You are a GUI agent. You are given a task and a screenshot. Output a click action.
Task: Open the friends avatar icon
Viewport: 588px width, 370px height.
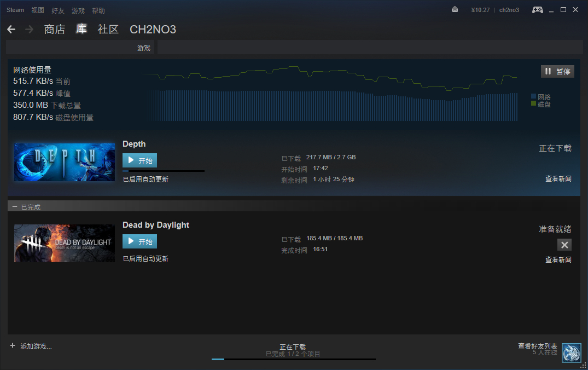click(572, 352)
